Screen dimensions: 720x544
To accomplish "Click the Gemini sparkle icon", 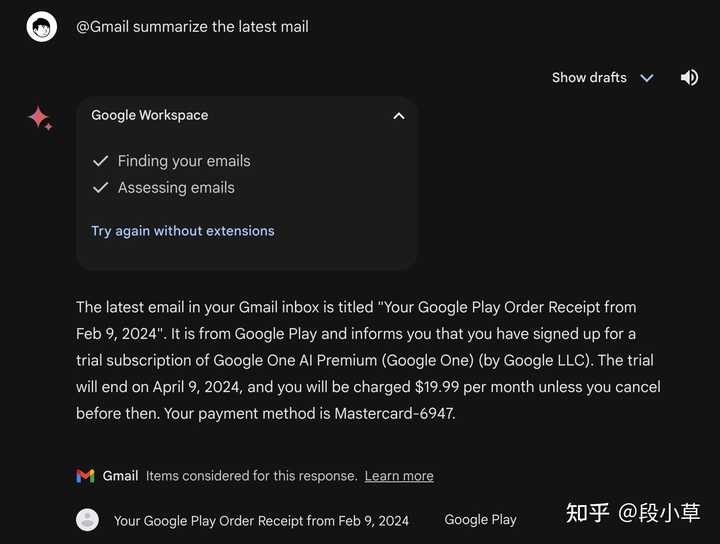I will pos(40,118).
